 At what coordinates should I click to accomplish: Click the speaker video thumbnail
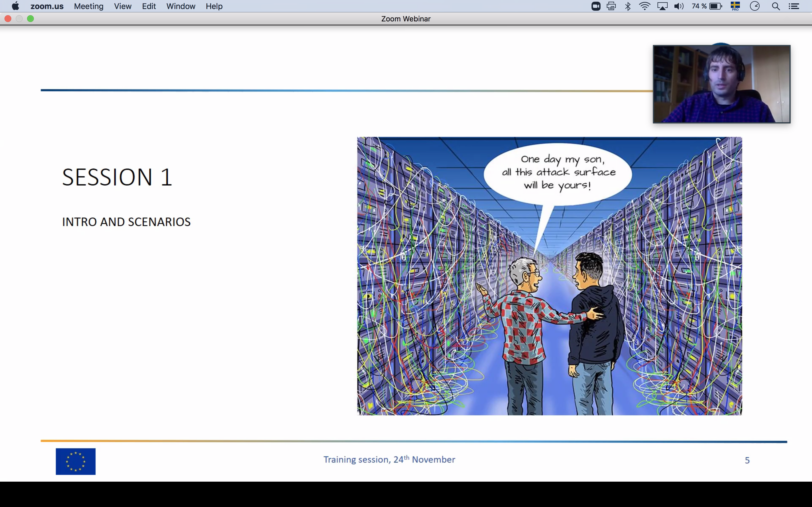coord(721,84)
